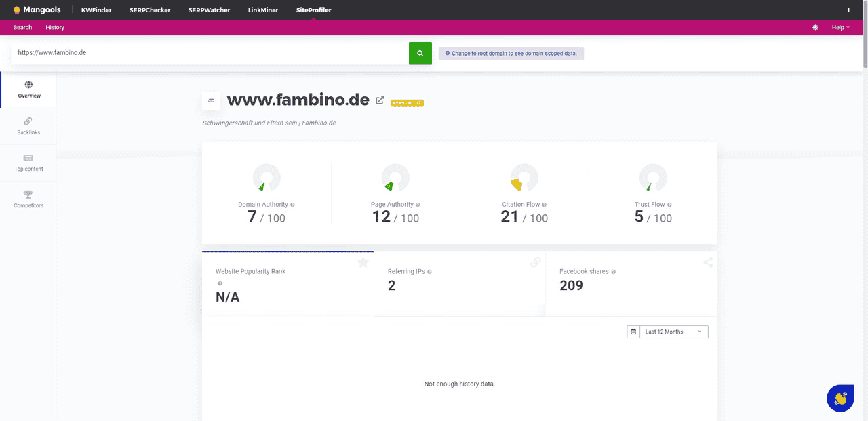868x421 pixels.
Task: Toggle theme using the sun icon
Action: pos(815,28)
